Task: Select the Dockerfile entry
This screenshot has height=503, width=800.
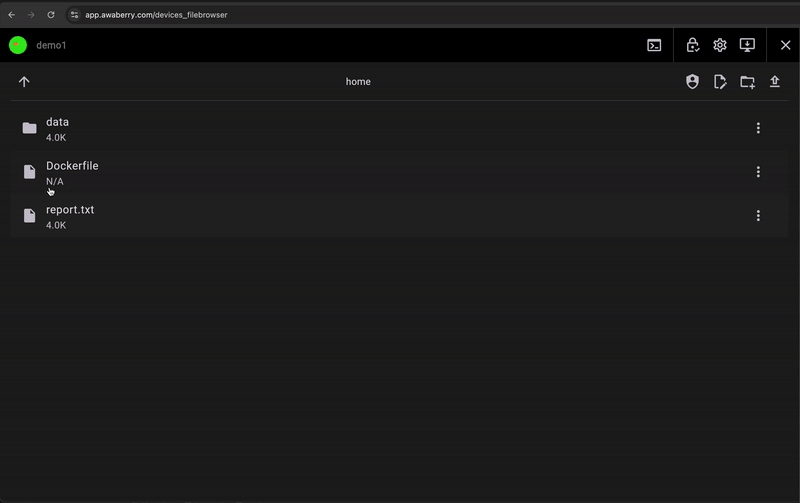Action: click(x=399, y=172)
